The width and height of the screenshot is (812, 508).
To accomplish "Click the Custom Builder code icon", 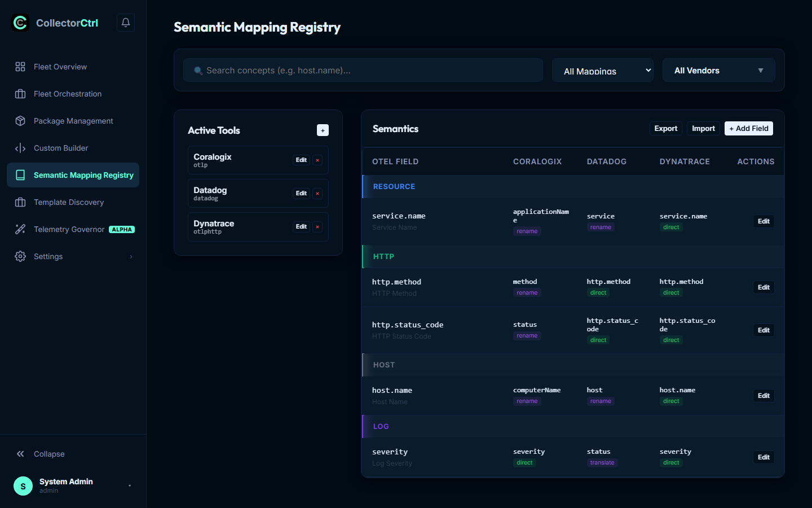I will tap(20, 148).
